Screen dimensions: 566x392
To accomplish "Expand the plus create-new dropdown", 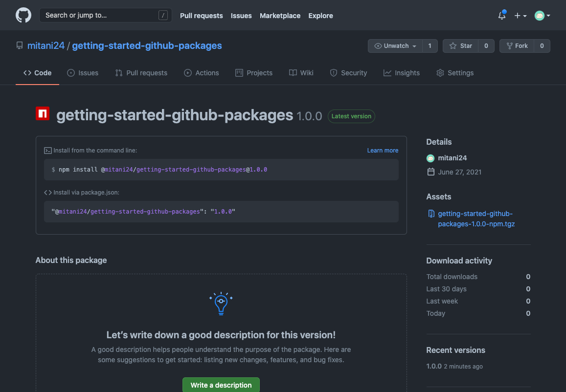I will point(521,16).
